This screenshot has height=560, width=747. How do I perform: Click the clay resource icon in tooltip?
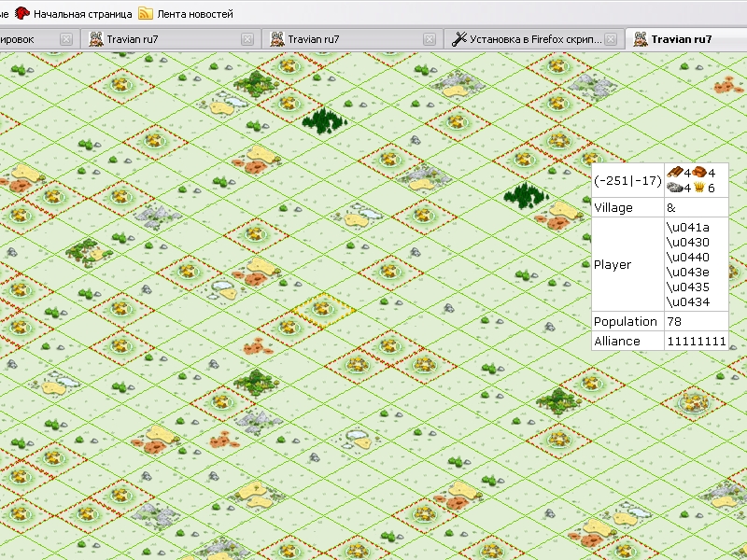698,173
